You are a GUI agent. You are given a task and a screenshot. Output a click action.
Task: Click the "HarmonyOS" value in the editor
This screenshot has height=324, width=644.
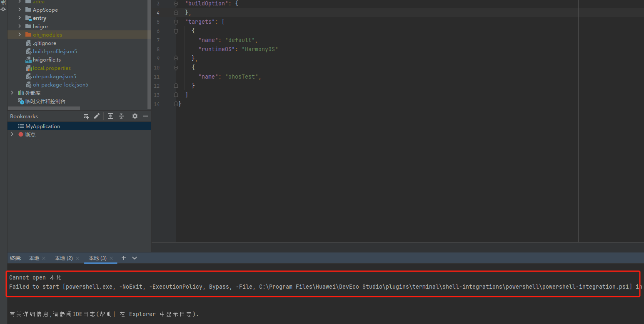260,49
